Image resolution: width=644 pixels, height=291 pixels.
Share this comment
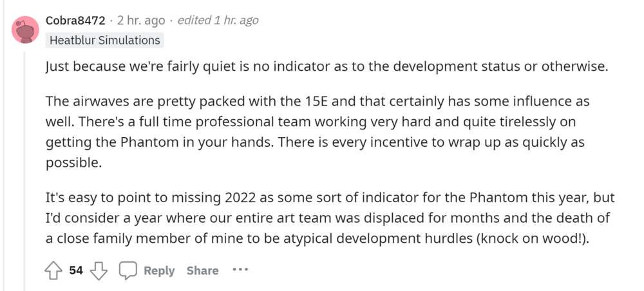(x=202, y=271)
